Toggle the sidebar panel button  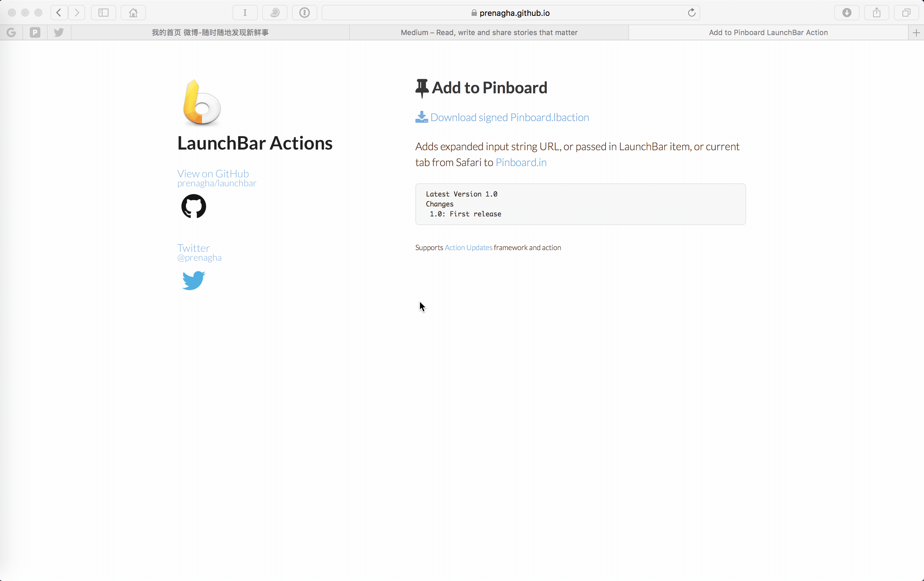[103, 13]
